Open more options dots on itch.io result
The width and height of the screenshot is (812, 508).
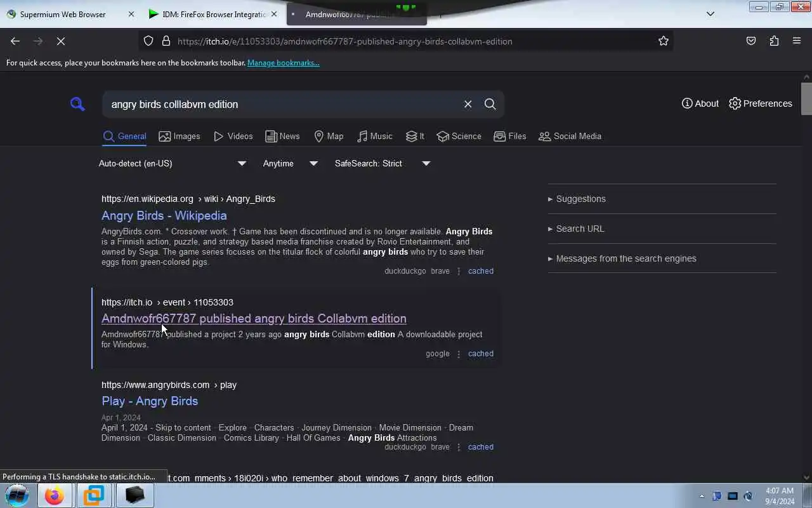point(459,354)
